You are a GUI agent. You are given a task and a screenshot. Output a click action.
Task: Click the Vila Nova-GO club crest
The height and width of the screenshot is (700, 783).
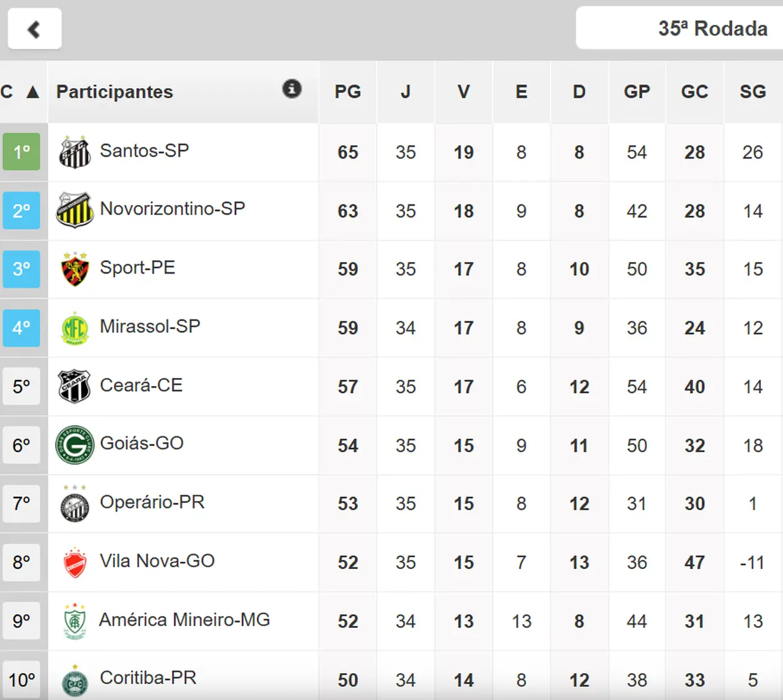click(x=75, y=562)
